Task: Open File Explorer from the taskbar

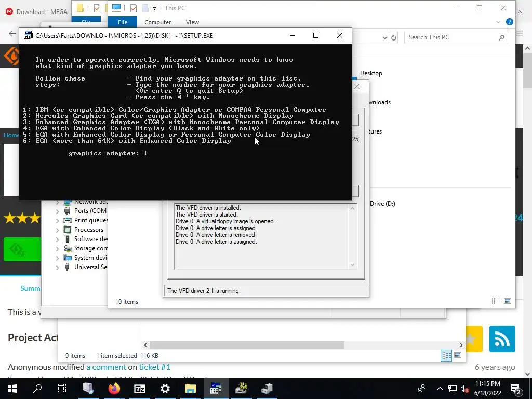Action: [x=190, y=389]
